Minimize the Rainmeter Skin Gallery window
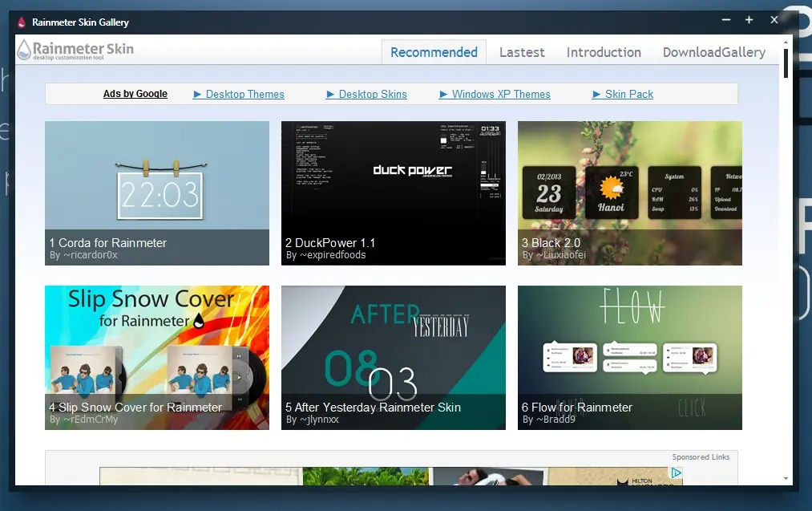Screen dimensions: 812x511 click(x=726, y=20)
